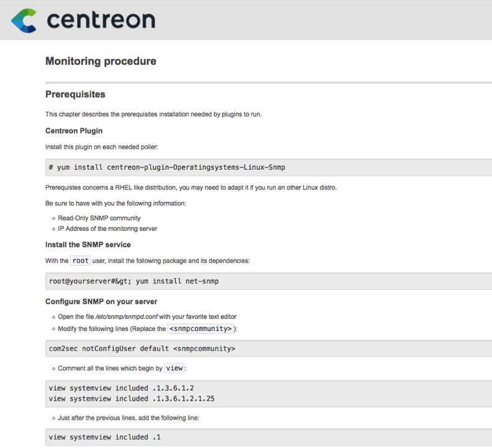492x448 pixels.
Task: Click Configure SNMP on your server heading
Action: pyautogui.click(x=101, y=302)
